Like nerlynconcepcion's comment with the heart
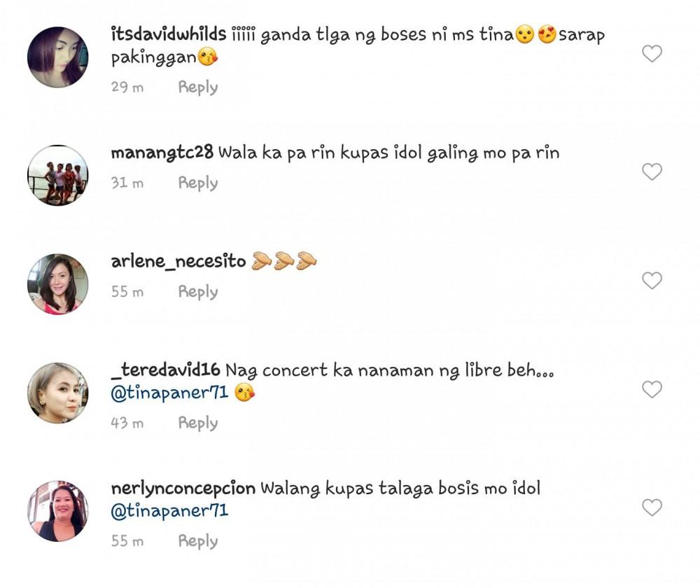Image resolution: width=700 pixels, height=588 pixels. 652,507
